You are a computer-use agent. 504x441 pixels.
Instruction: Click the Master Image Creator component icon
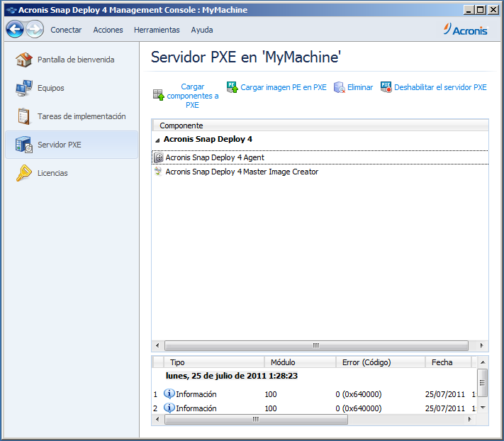pos(158,172)
